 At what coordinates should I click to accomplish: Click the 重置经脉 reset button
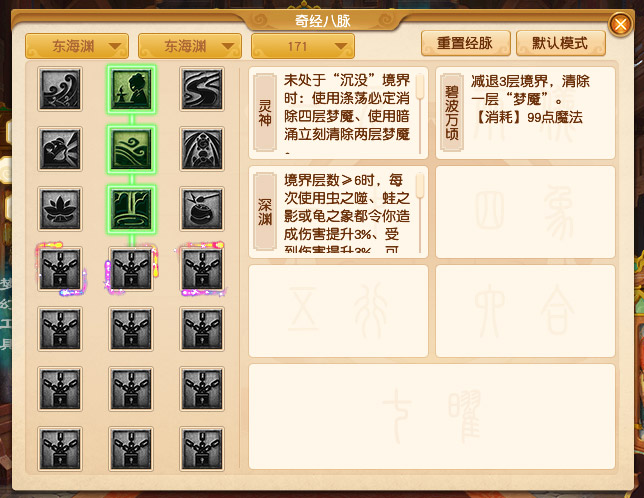(466, 43)
